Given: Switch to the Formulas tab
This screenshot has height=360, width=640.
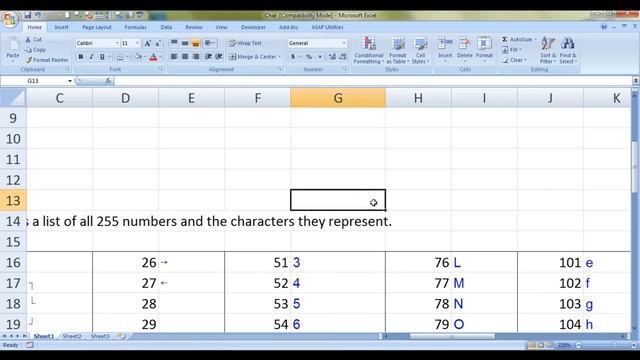Looking at the screenshot, I should coord(135,27).
